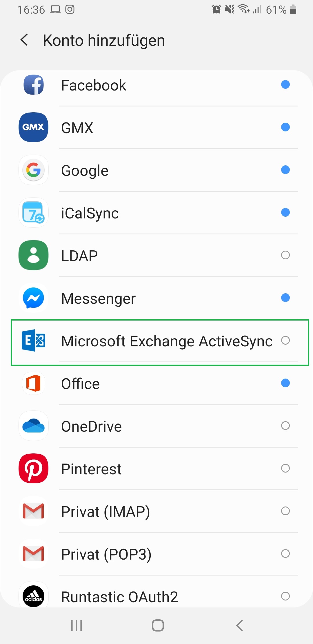Tap the Microsoft Exchange icon
This screenshot has height=644, width=313.
click(34, 340)
